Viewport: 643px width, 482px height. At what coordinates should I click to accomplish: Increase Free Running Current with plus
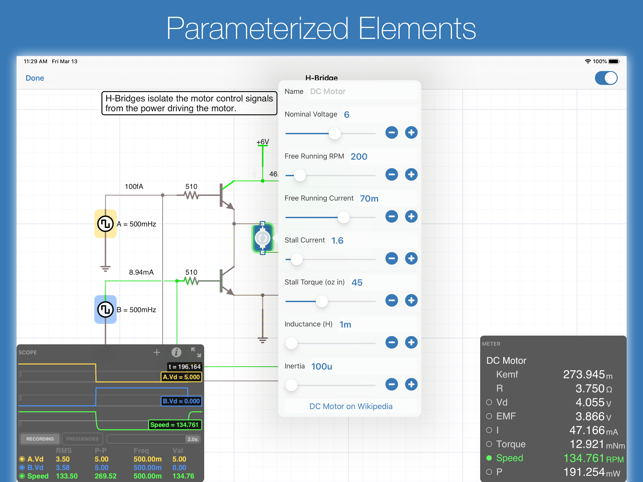[x=411, y=216]
